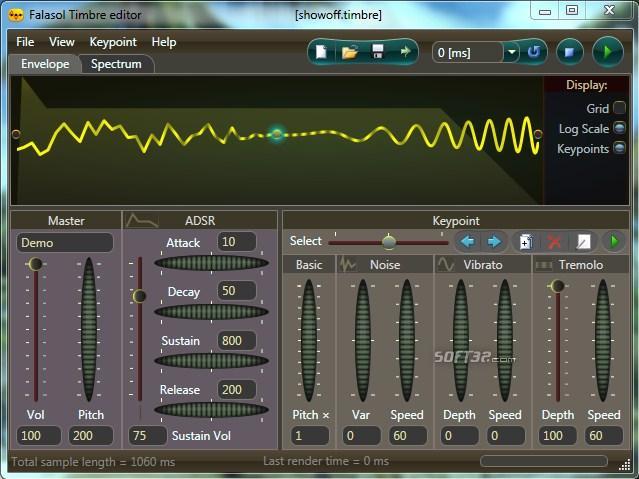Click the Tremolo Speed wheel control
This screenshot has width=639, height=479.
tap(603, 340)
